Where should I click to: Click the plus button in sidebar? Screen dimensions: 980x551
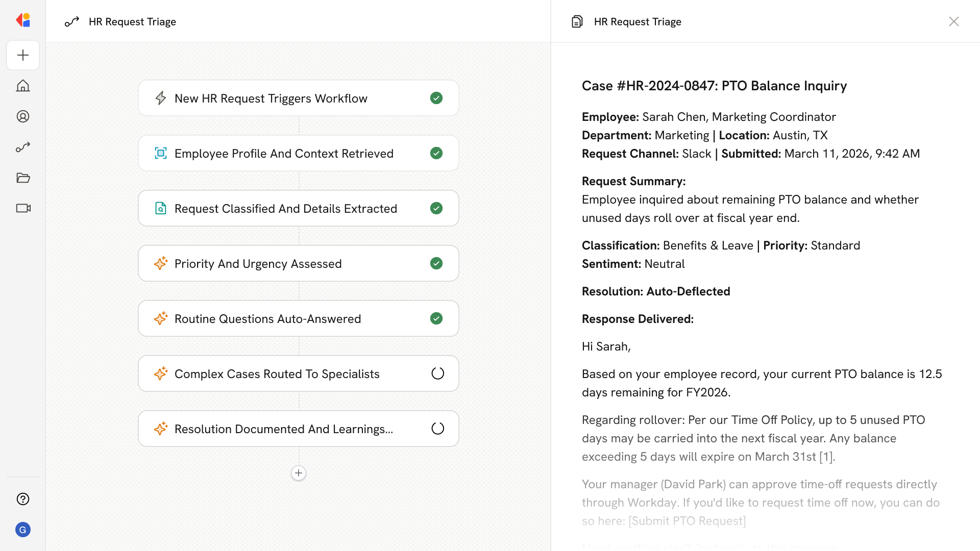[x=23, y=55]
